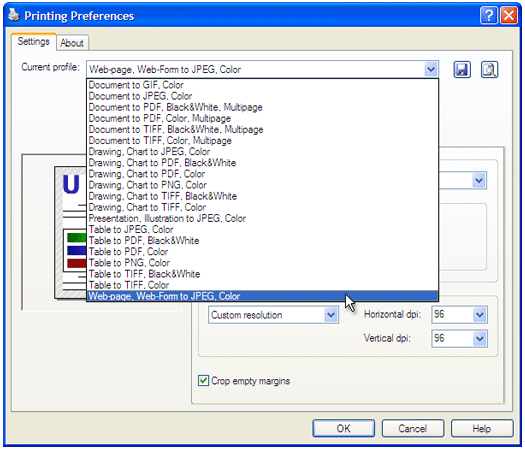Choose Document to PDF, Color, Multipage
This screenshot has width=525, height=450.
tap(262, 118)
